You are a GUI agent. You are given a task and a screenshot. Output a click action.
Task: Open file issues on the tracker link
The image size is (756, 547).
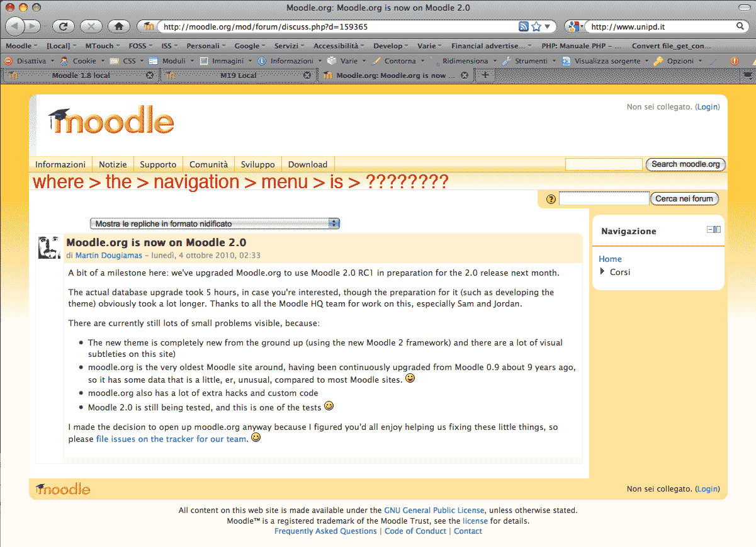(x=171, y=439)
